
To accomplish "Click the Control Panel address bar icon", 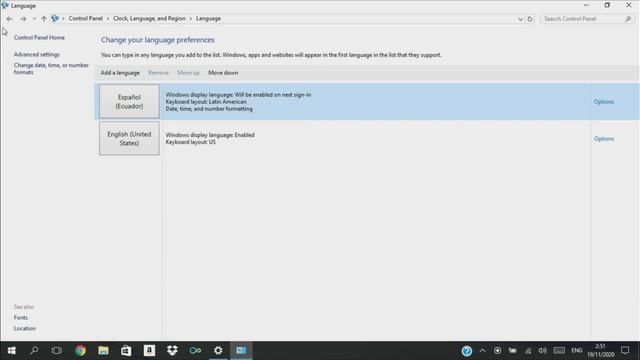I will click(55, 18).
